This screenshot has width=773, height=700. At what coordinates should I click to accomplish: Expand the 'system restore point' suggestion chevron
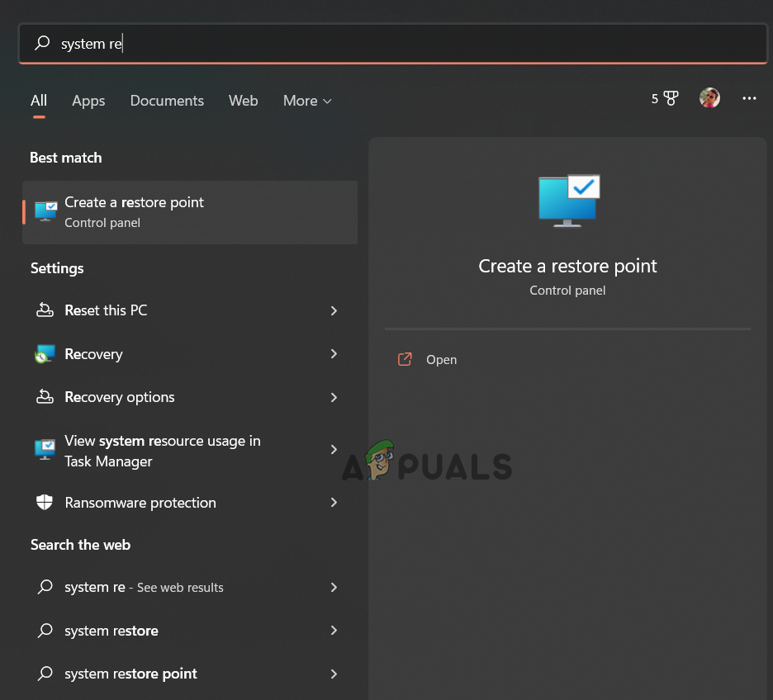tap(334, 674)
